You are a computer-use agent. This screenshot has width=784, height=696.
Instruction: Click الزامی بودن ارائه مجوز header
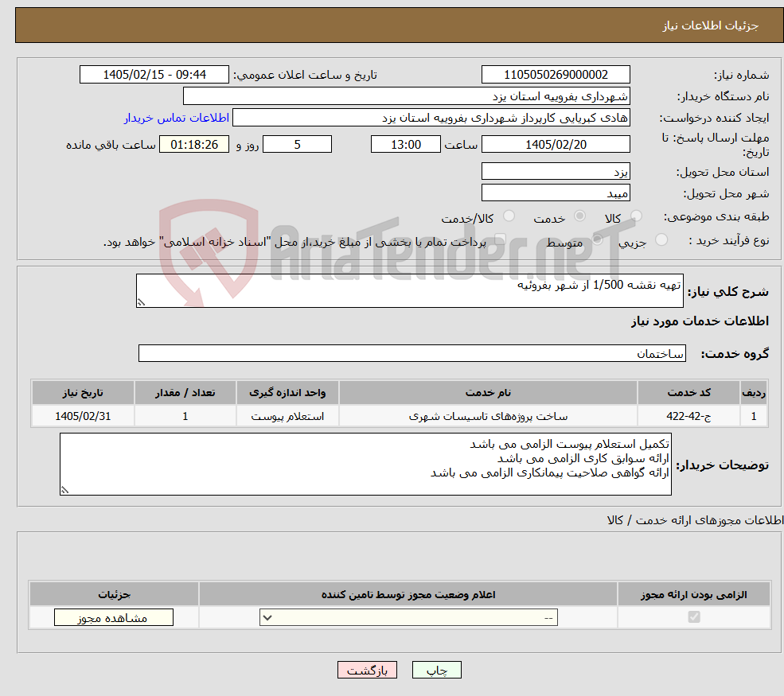pos(694,594)
